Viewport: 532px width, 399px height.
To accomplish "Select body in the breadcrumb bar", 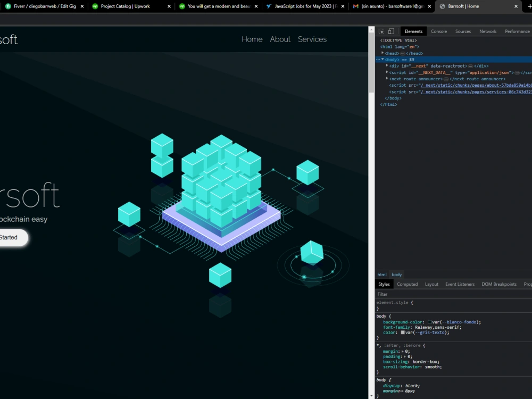I will 397,275.
